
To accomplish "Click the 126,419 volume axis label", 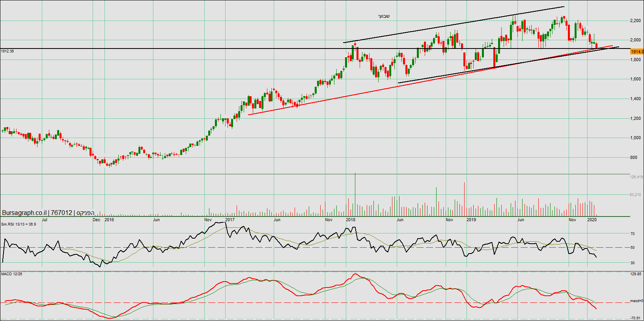I will pyautogui.click(x=637, y=177).
